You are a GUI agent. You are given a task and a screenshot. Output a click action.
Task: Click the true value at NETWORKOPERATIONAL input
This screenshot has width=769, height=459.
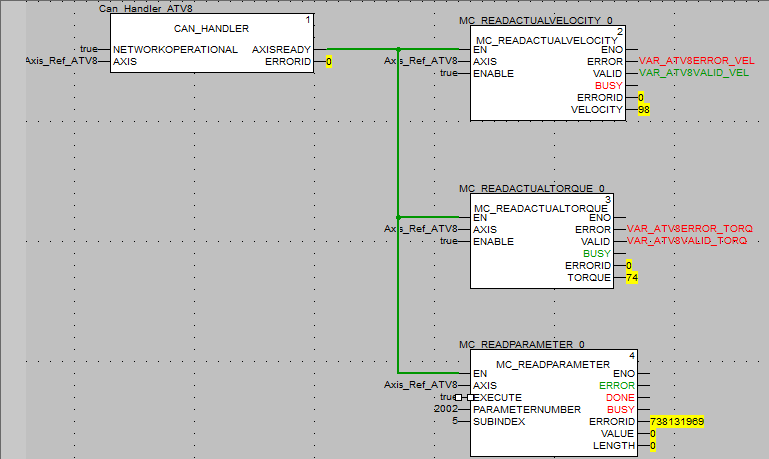click(89, 49)
